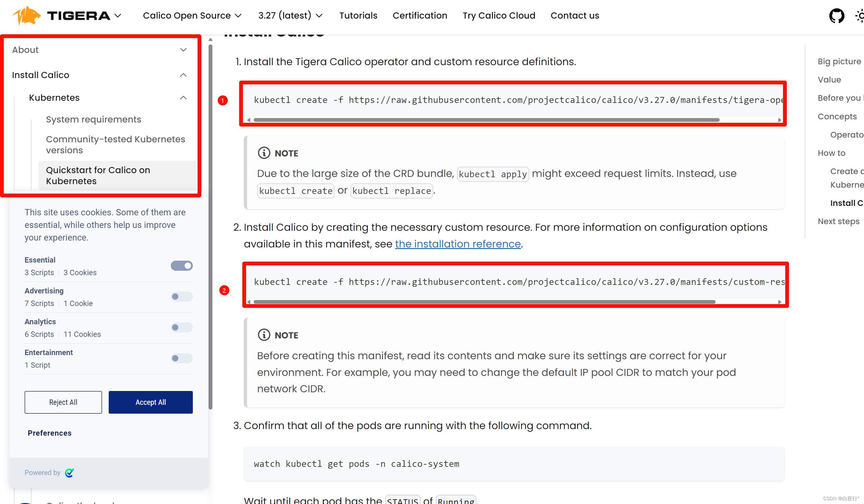Open the GitHub repository icon
Viewport: 864px width, 504px height.
coord(837,16)
